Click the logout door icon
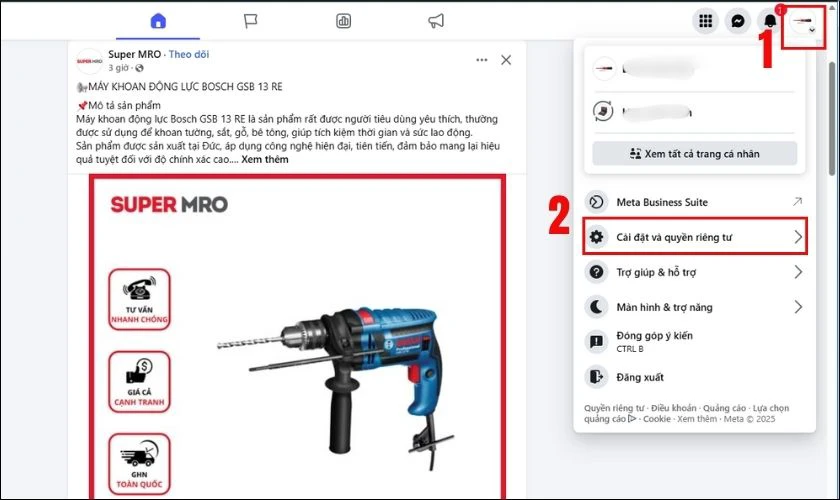840x500 pixels. tap(596, 377)
